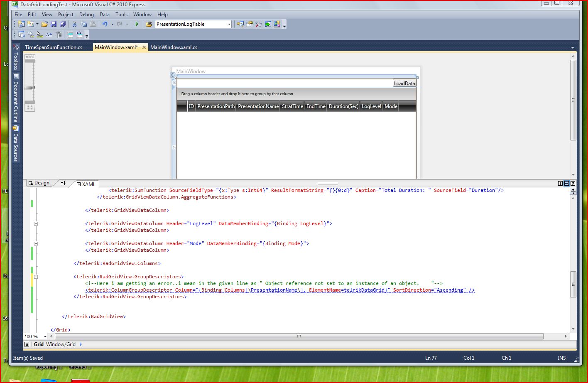Click the Copy toolbar icon

click(83, 25)
